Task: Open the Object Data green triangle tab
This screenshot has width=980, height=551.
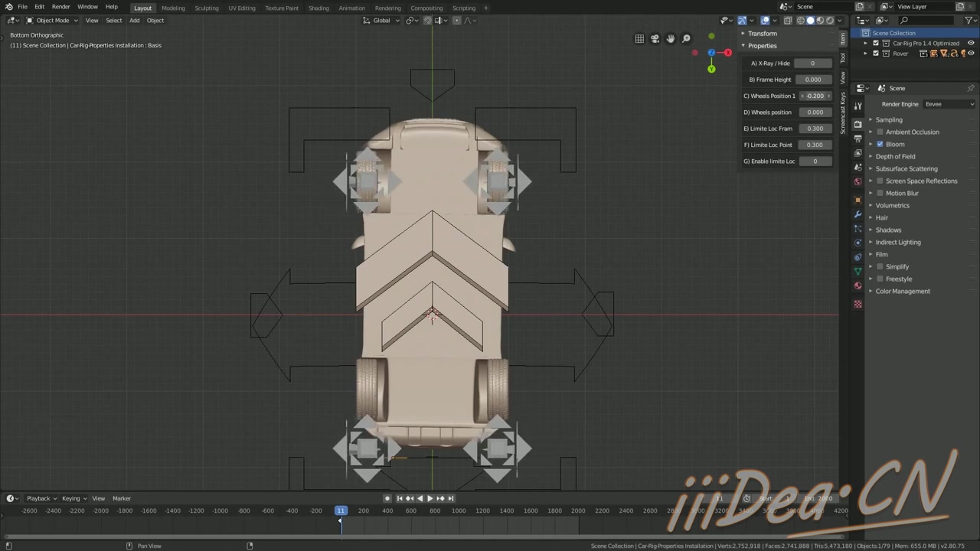Action: click(857, 272)
